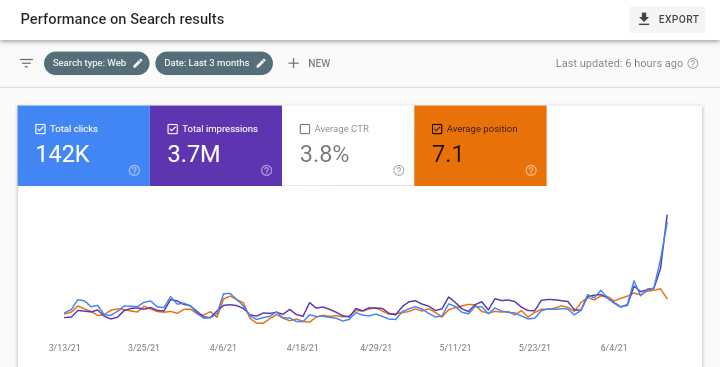
Task: Click the Last updated: 6 hours ago text
Action: 619,63
